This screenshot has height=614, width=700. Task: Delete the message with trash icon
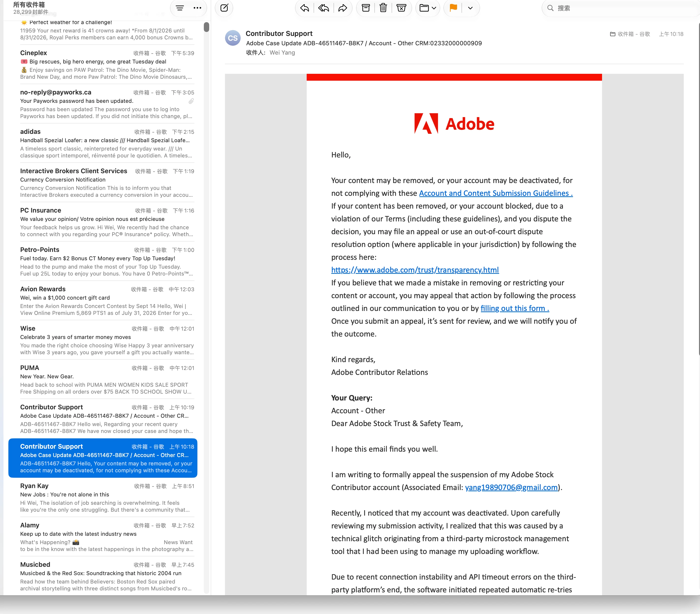click(x=383, y=8)
